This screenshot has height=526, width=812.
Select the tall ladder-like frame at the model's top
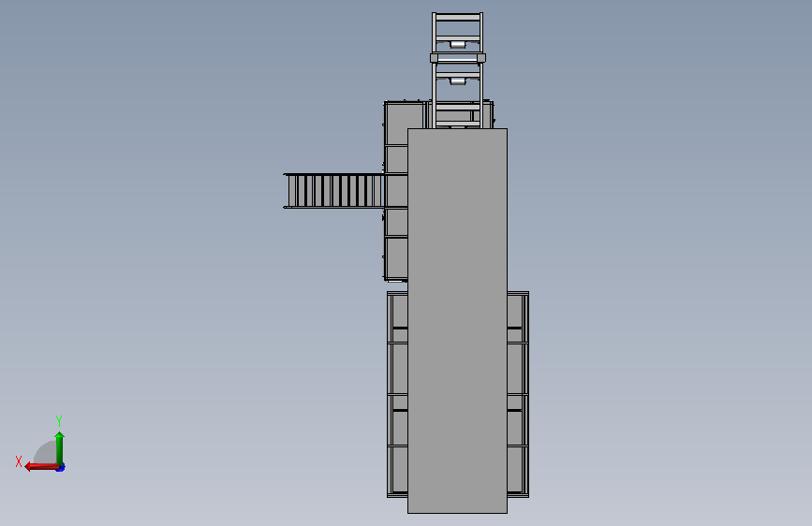pyautogui.click(x=458, y=70)
